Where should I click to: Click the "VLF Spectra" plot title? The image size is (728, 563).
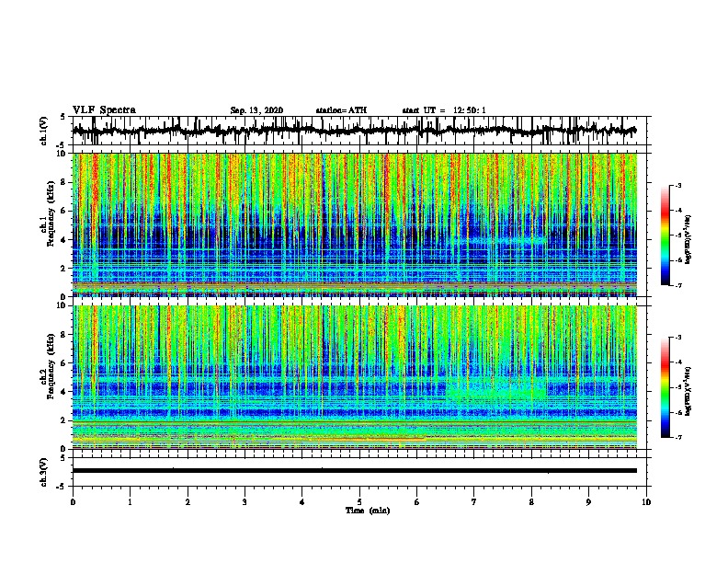[104, 110]
